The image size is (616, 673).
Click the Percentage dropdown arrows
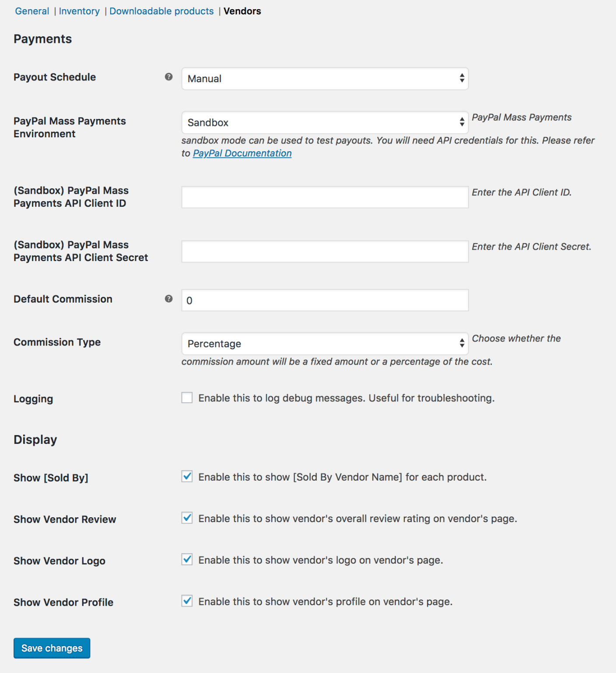[462, 344]
